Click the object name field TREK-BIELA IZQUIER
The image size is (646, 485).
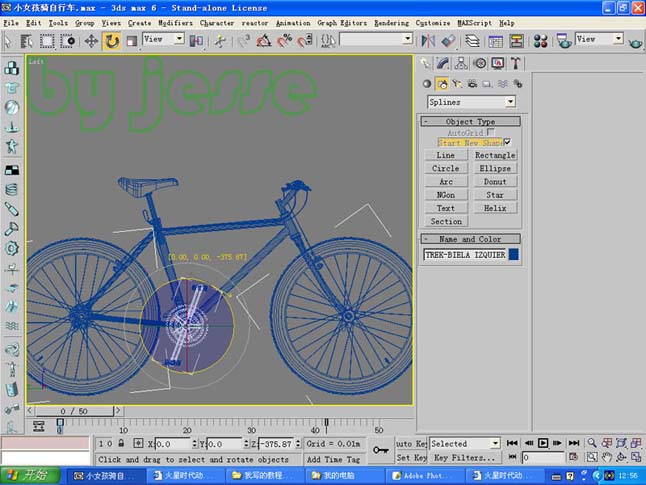[465, 255]
